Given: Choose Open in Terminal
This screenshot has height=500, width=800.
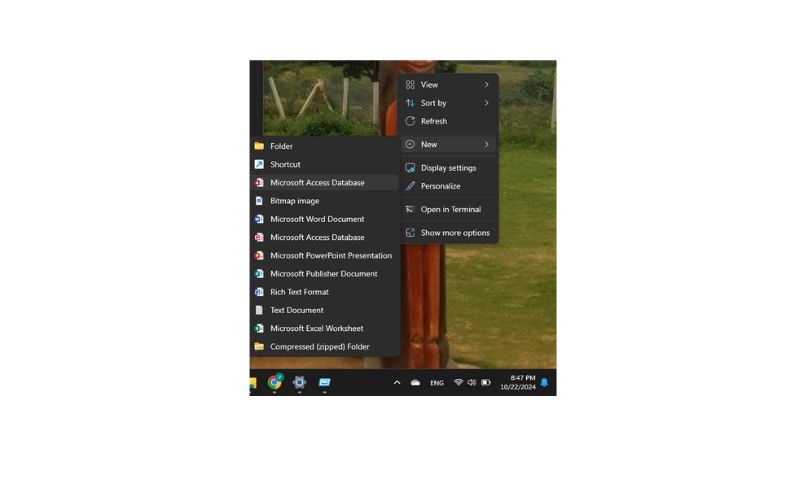Looking at the screenshot, I should 449,210.
